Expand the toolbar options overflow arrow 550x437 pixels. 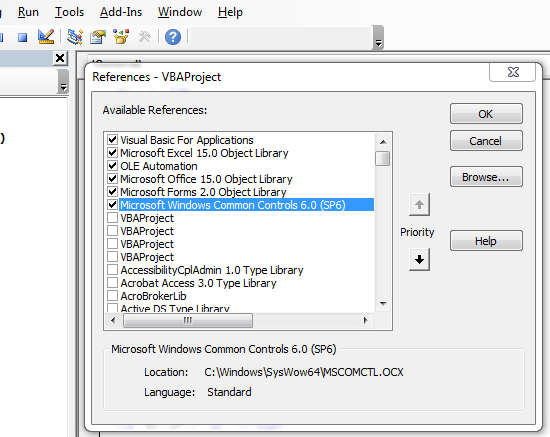coord(378,38)
